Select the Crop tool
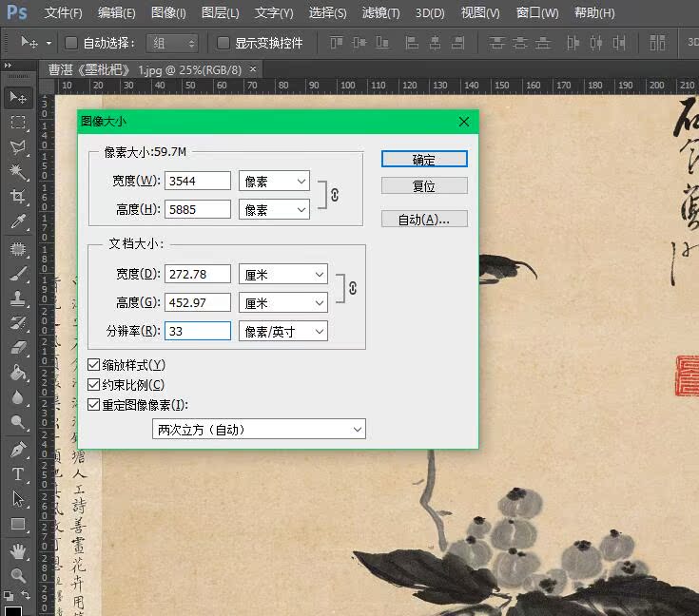The width and height of the screenshot is (699, 616). 18,196
